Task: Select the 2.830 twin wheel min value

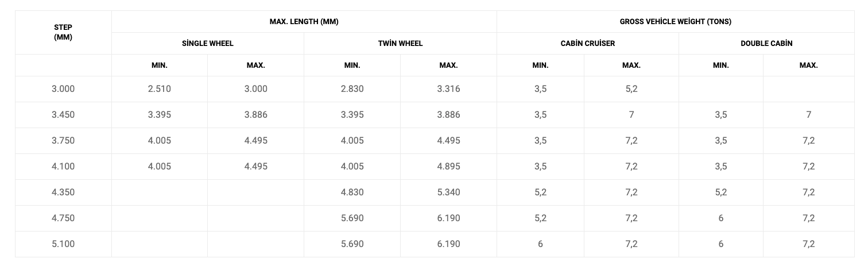Action: pyautogui.click(x=352, y=89)
